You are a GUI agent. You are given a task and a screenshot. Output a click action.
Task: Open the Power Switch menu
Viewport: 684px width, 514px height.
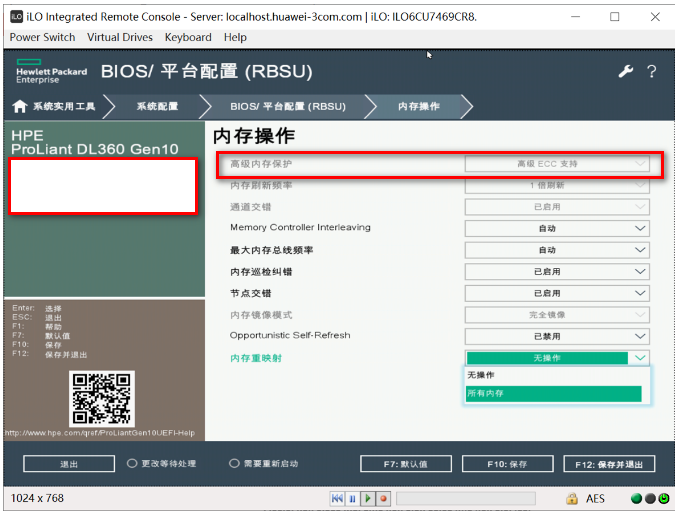pos(42,38)
